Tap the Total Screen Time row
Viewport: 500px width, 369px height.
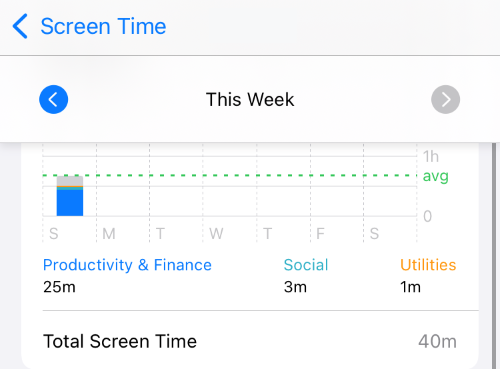pyautogui.click(x=250, y=341)
